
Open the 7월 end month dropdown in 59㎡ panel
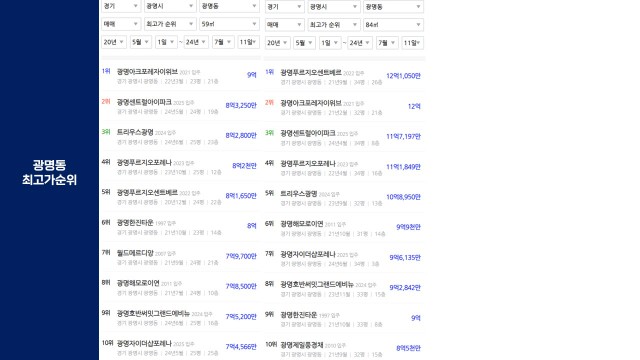[223, 42]
